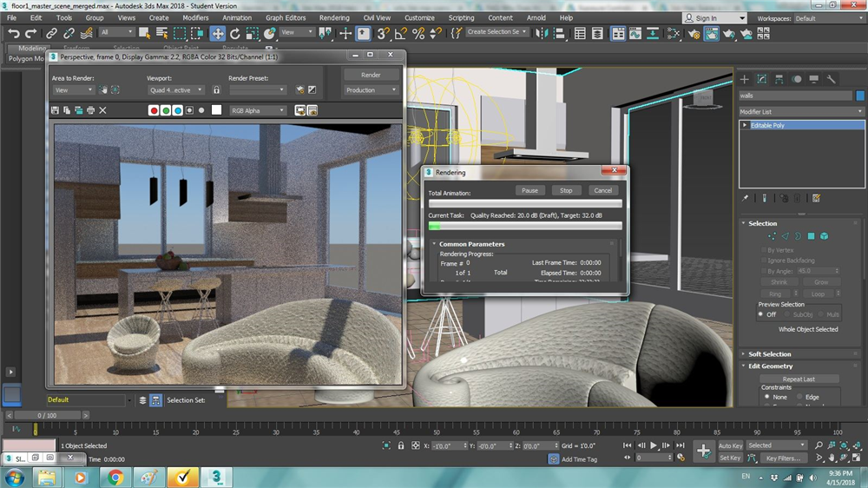868x488 pixels.
Task: Open the Rendering menu
Action: 334,17
